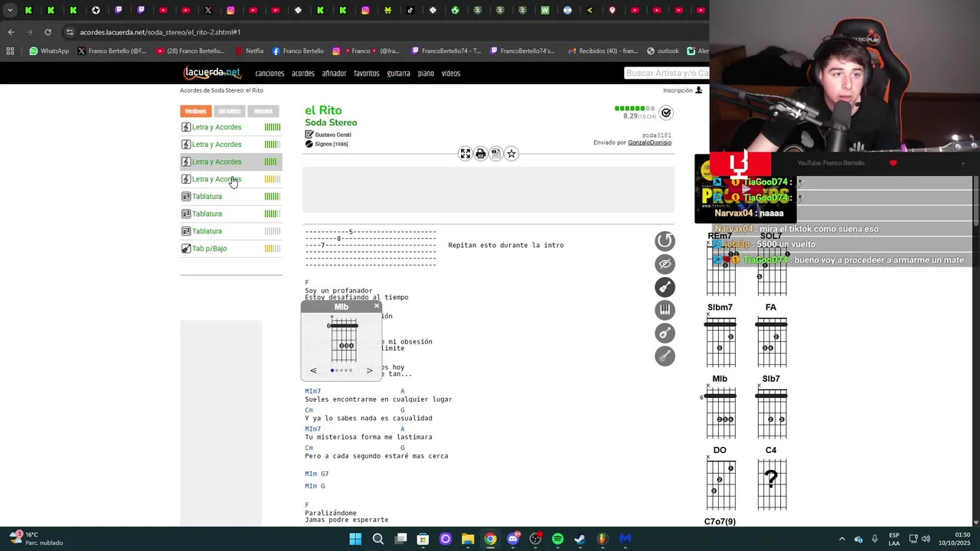Click the F chord above Soy un profanador

pos(307,282)
